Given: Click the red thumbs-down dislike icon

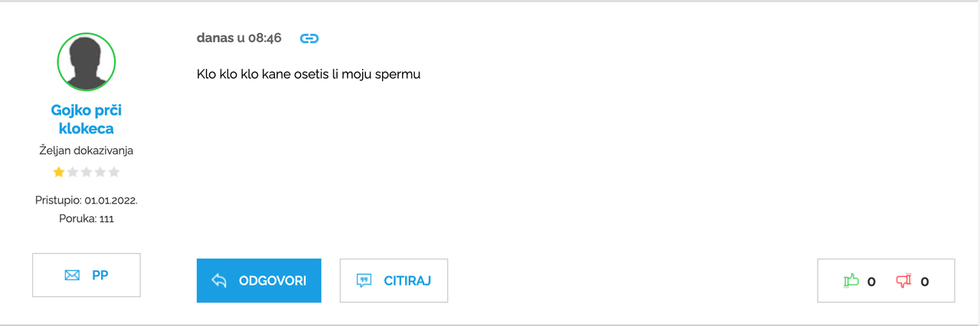Looking at the screenshot, I should (903, 281).
